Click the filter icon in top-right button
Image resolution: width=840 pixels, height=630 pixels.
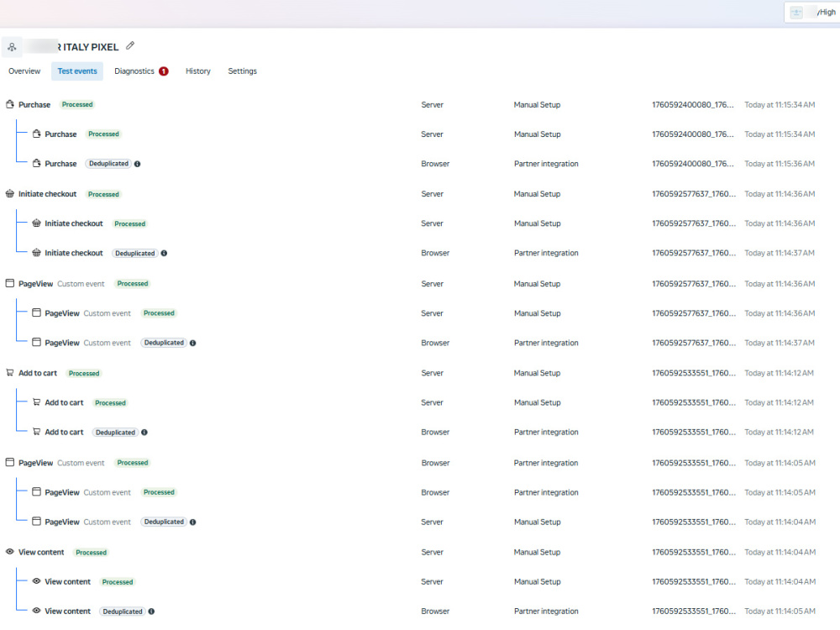pyautogui.click(x=796, y=13)
